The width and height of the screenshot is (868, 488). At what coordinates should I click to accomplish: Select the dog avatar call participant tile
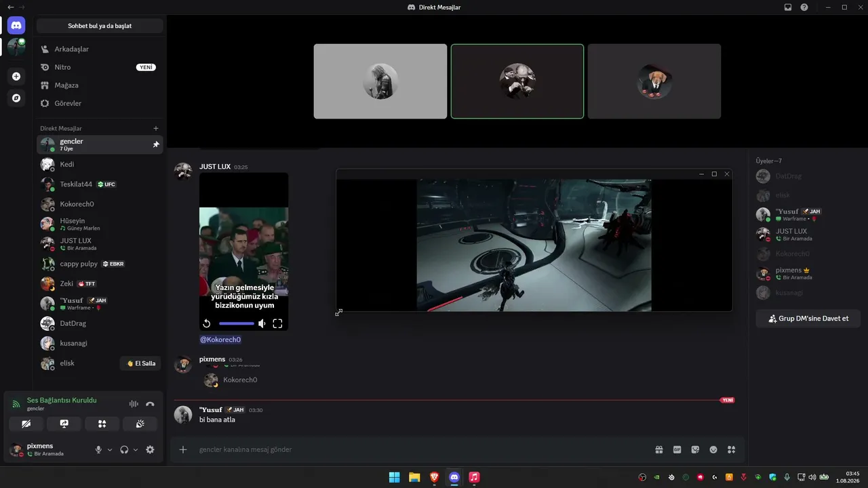pyautogui.click(x=654, y=81)
